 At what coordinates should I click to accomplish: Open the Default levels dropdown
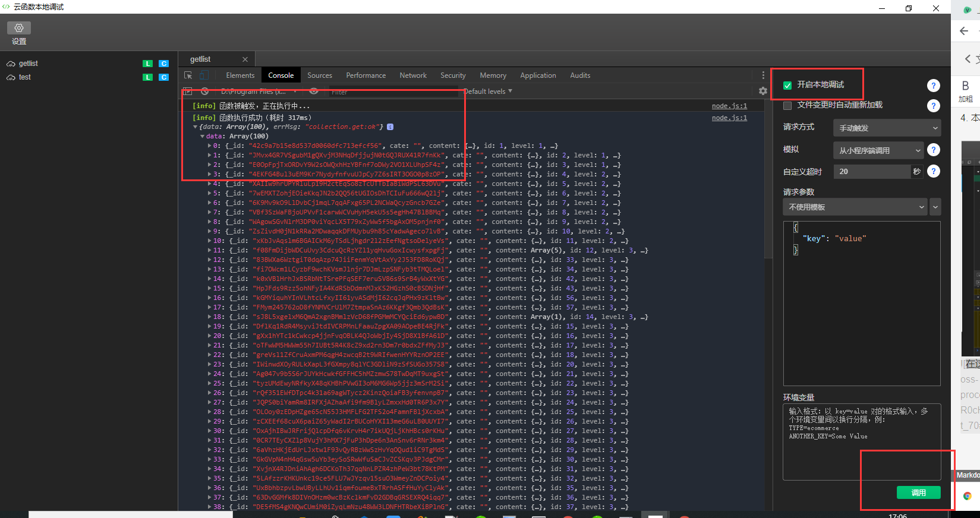(487, 91)
